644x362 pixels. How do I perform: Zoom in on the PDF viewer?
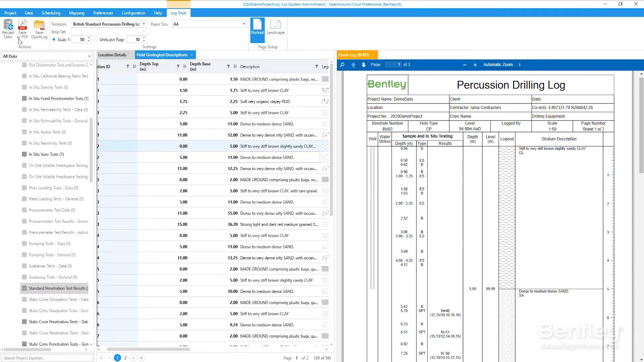pos(475,65)
